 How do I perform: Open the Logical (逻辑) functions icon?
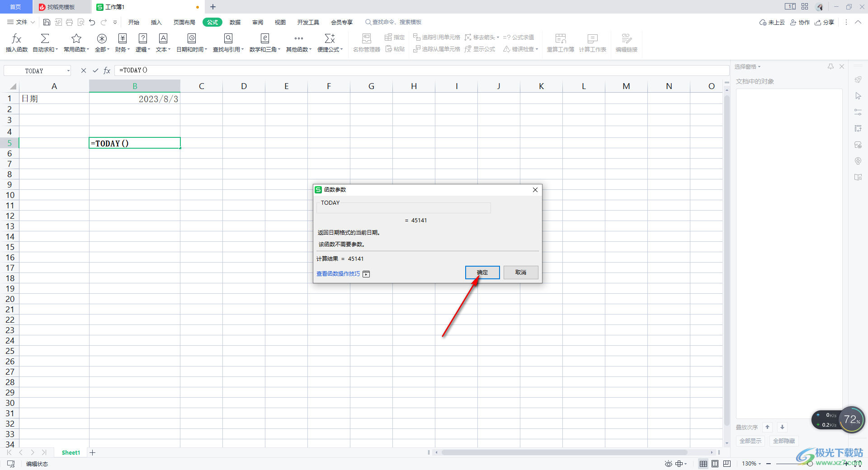143,38
